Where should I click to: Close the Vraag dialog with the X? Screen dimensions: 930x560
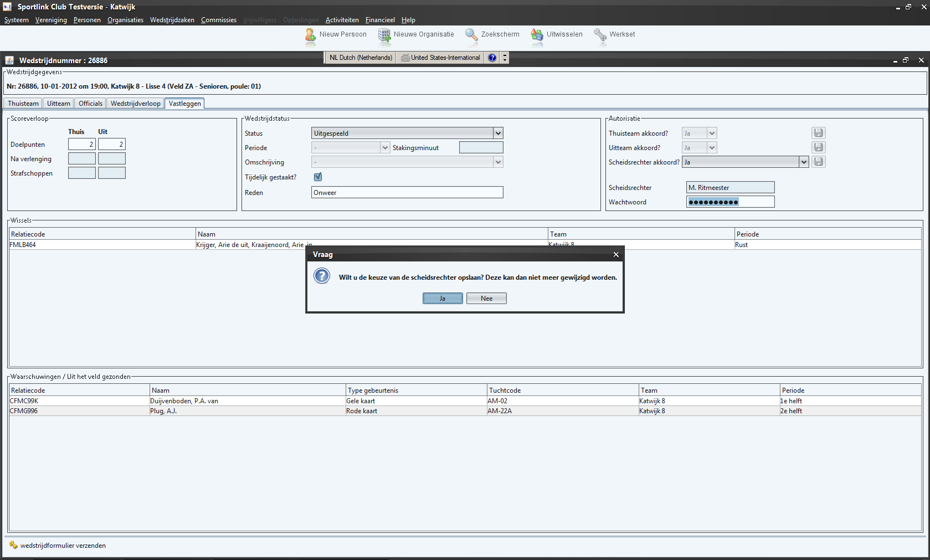point(616,254)
